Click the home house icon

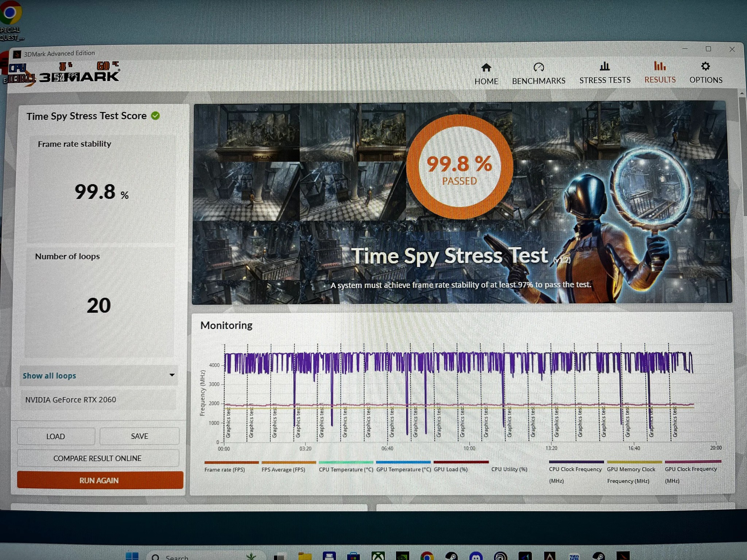pos(486,67)
